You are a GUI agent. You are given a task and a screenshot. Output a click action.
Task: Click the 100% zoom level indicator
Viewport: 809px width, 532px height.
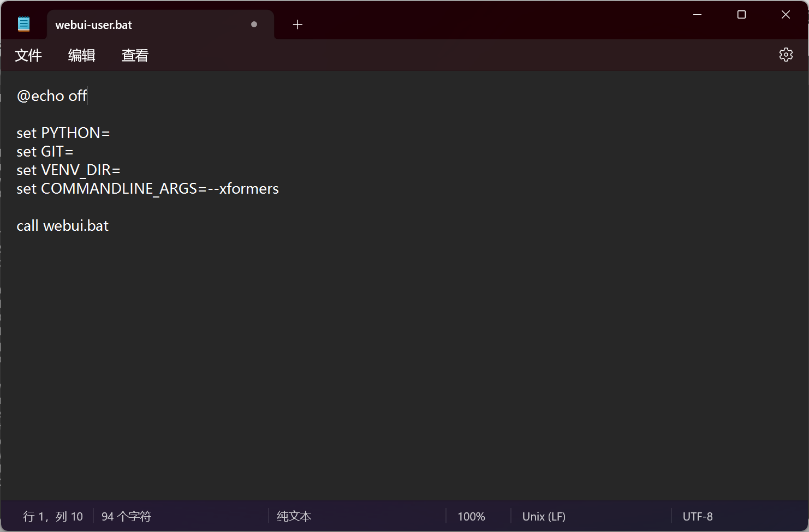click(x=471, y=516)
